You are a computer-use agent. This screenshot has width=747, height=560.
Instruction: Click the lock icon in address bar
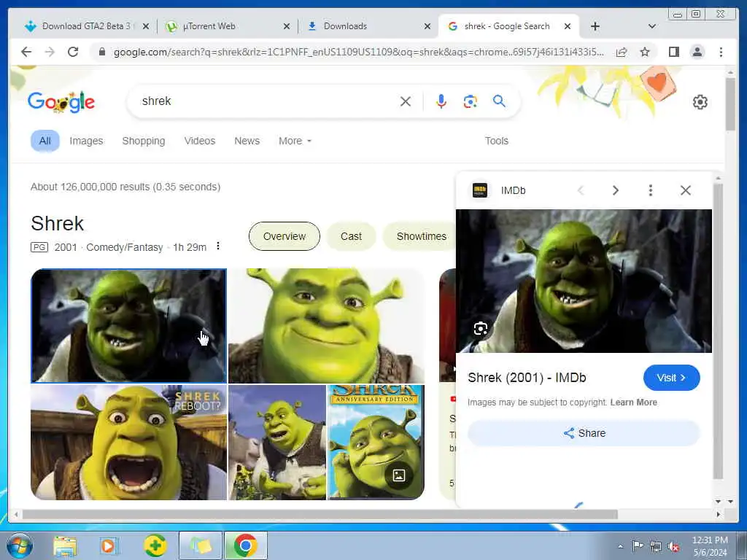[101, 52]
